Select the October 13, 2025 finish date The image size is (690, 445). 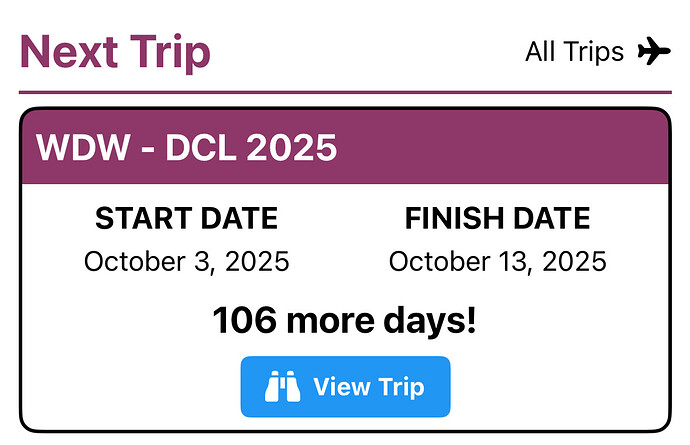pyautogui.click(x=497, y=262)
